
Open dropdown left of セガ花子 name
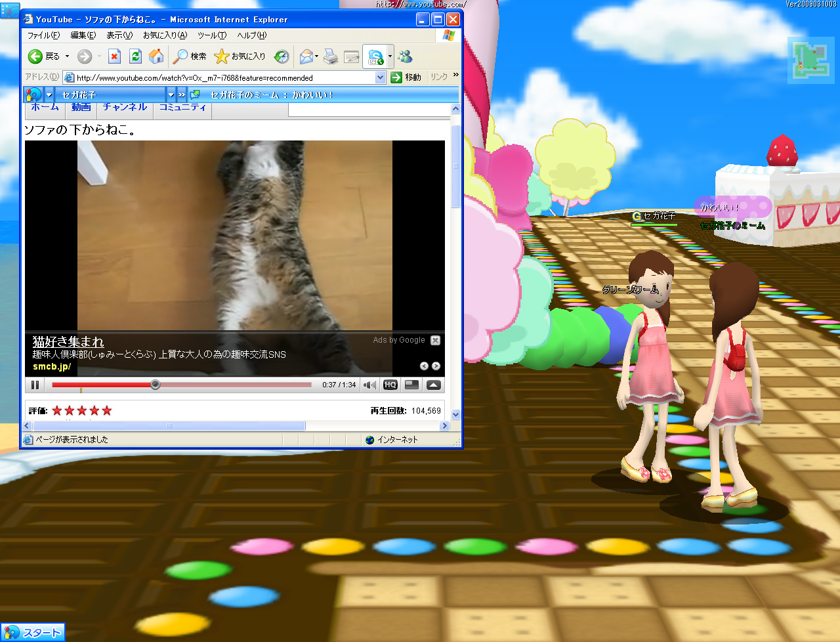(x=49, y=95)
